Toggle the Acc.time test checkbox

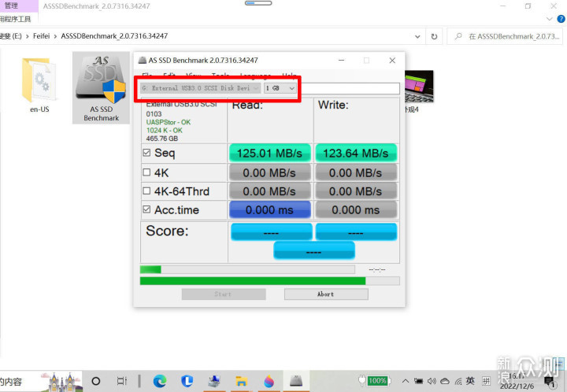point(146,209)
